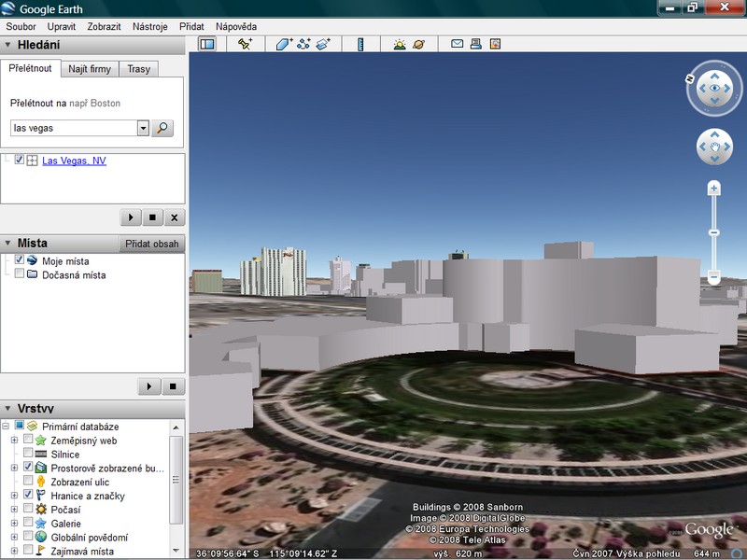Disable Prostorově zobrazené budovy layer
The width and height of the screenshot is (747, 560).
pyautogui.click(x=28, y=466)
